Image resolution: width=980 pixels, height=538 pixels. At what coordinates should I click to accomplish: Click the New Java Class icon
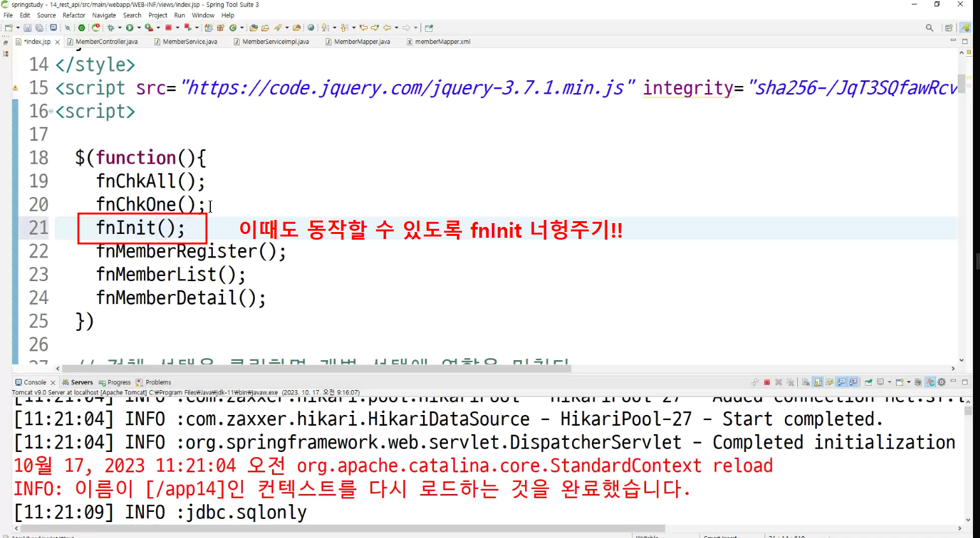click(x=233, y=28)
